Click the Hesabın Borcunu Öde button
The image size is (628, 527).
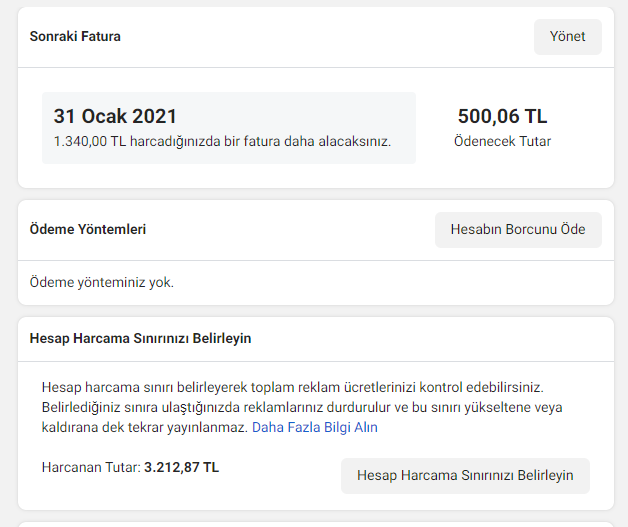coord(518,230)
